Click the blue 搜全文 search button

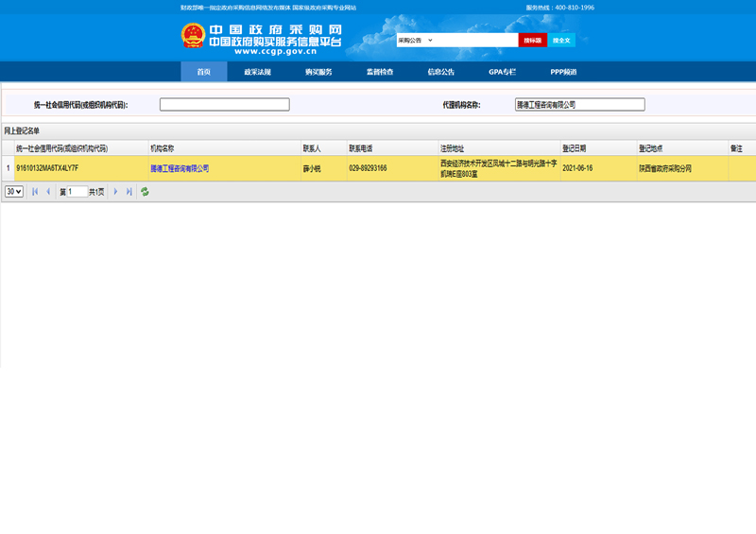pyautogui.click(x=561, y=41)
